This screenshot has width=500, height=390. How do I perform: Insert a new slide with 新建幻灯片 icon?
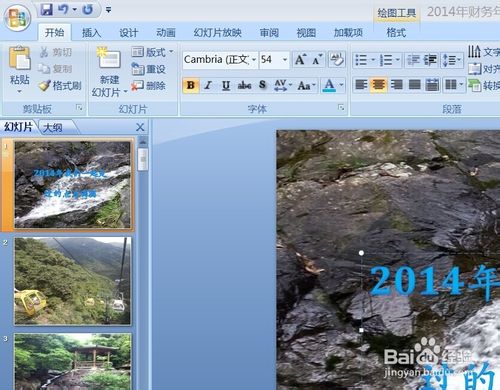pyautogui.click(x=109, y=59)
